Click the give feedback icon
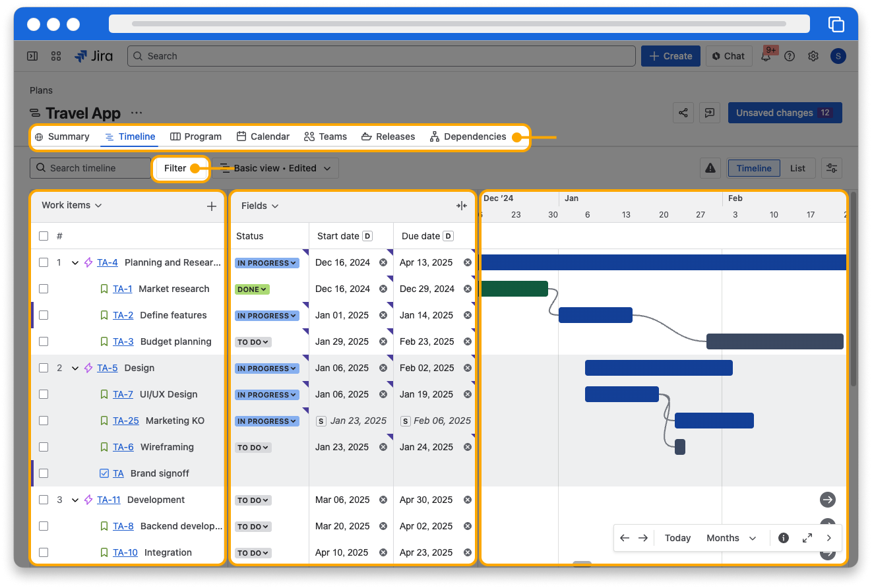872x588 pixels. coord(710,113)
